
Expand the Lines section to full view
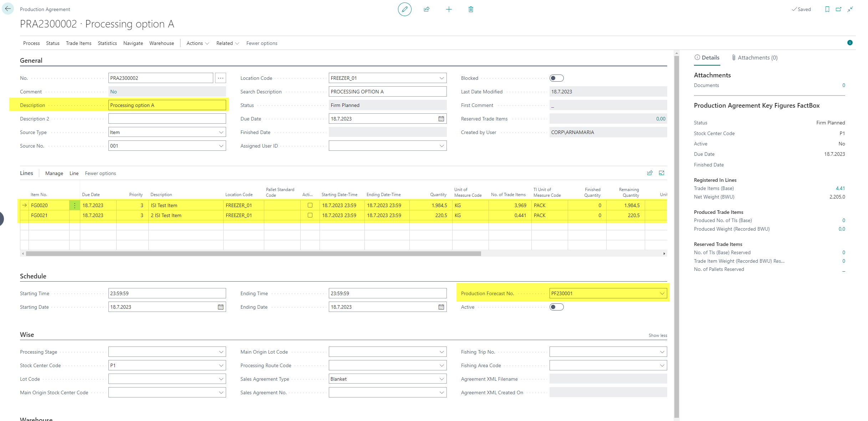[662, 173]
